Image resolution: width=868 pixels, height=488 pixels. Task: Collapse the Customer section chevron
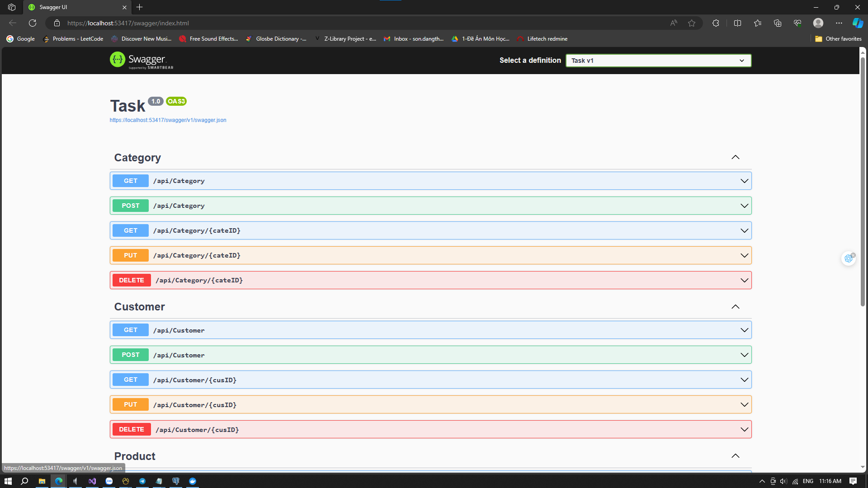pyautogui.click(x=735, y=307)
